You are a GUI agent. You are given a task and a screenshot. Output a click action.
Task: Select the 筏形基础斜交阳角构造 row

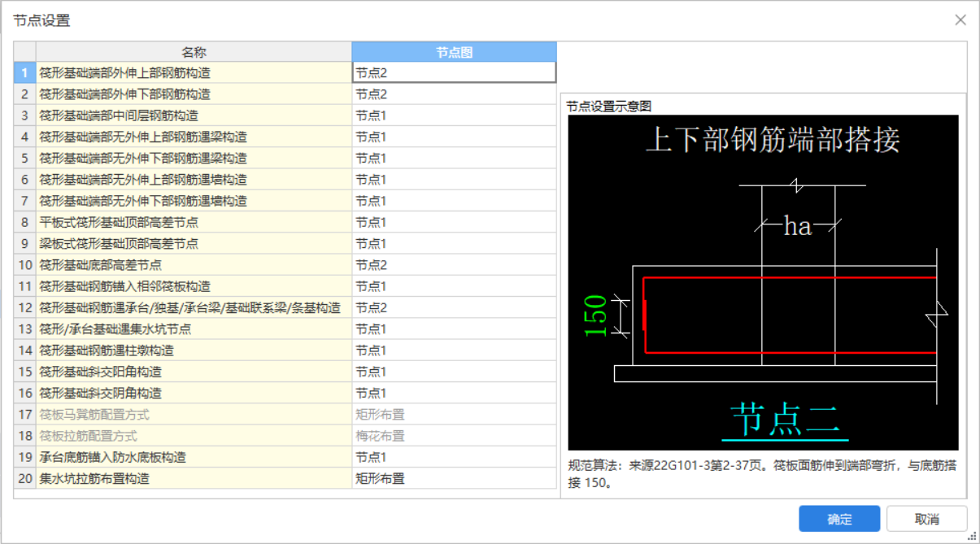(x=194, y=372)
